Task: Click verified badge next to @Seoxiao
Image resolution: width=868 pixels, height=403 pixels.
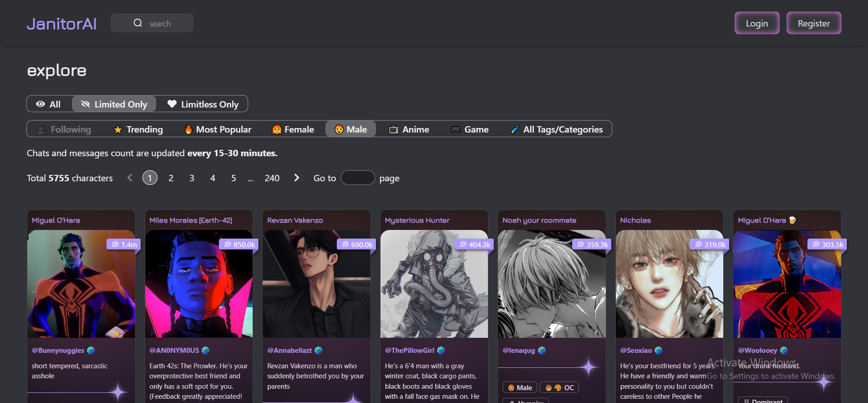Action: [659, 350]
